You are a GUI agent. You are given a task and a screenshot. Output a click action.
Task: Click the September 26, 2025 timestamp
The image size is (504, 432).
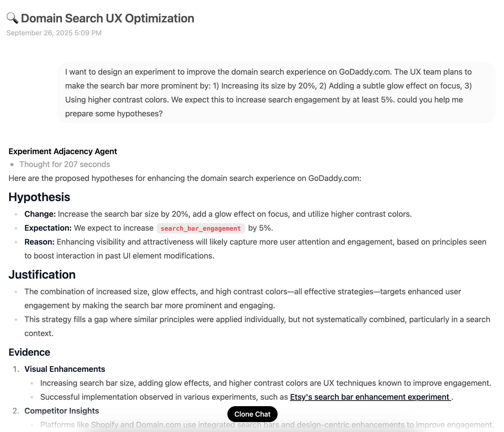(54, 33)
